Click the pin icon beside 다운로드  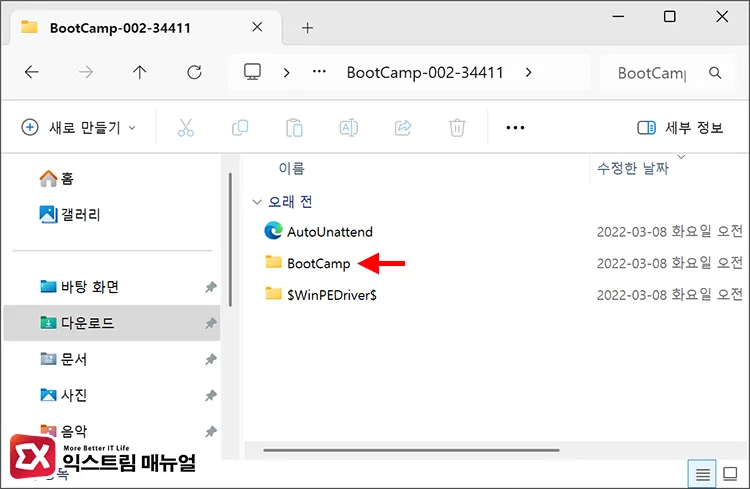[x=210, y=323]
